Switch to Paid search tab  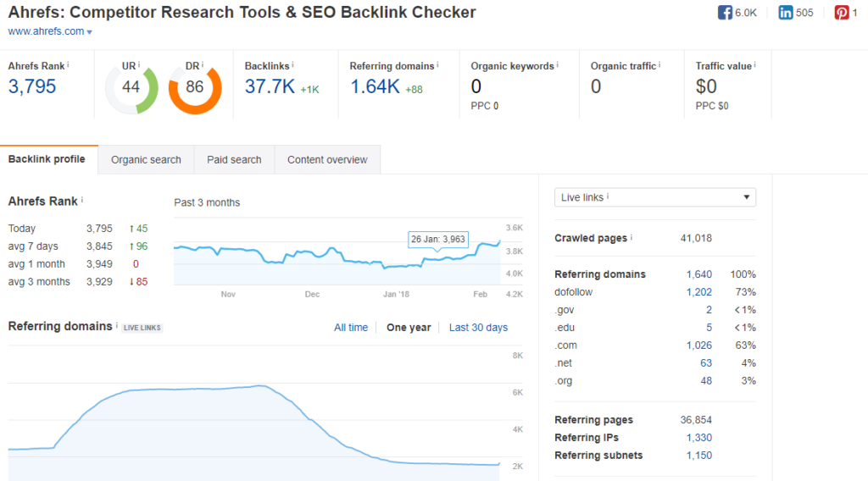click(x=234, y=160)
